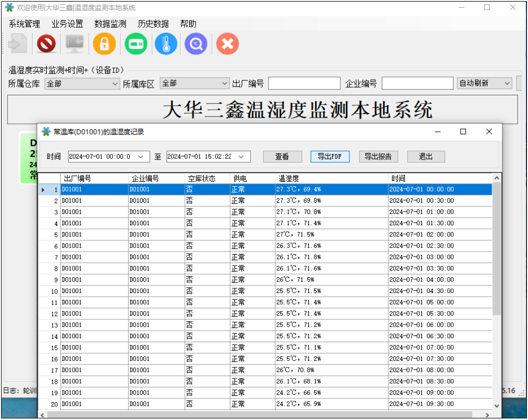The height and width of the screenshot is (420, 528).
Task: Click the red X exit toolbar icon
Action: (x=227, y=44)
